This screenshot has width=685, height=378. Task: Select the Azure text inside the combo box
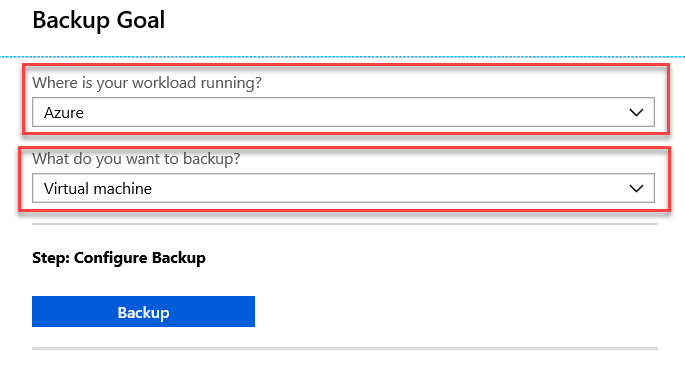tap(64, 113)
